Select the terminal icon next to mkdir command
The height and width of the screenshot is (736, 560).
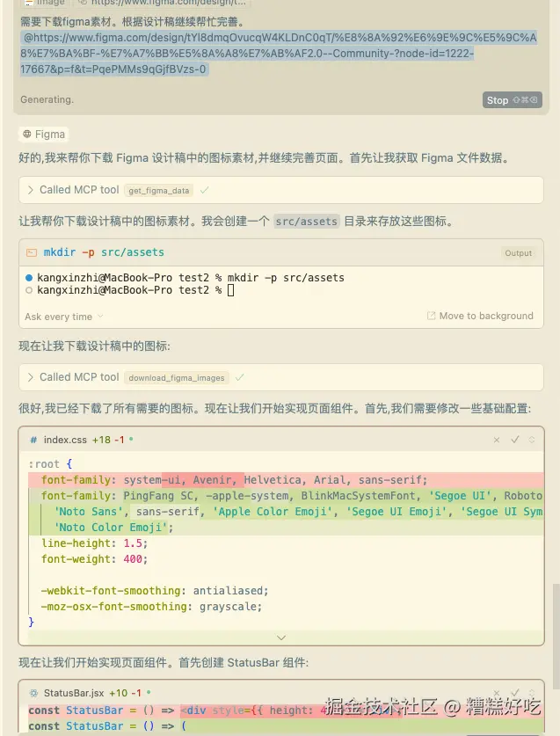pos(32,252)
